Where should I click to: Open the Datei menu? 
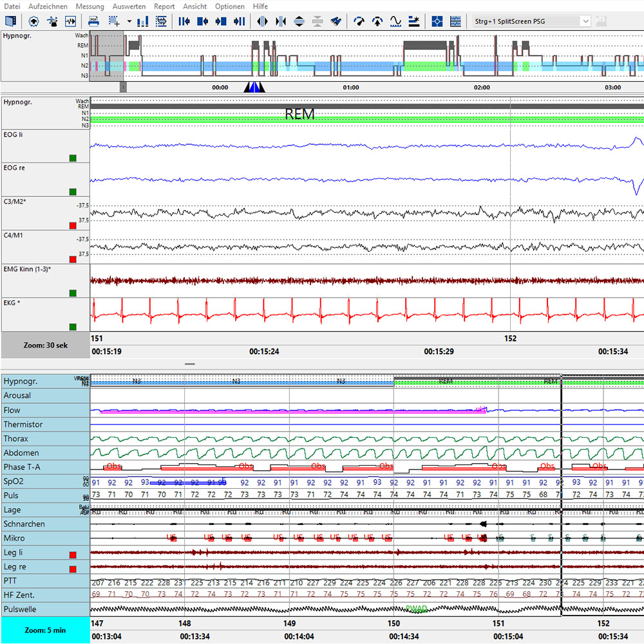(x=12, y=6)
